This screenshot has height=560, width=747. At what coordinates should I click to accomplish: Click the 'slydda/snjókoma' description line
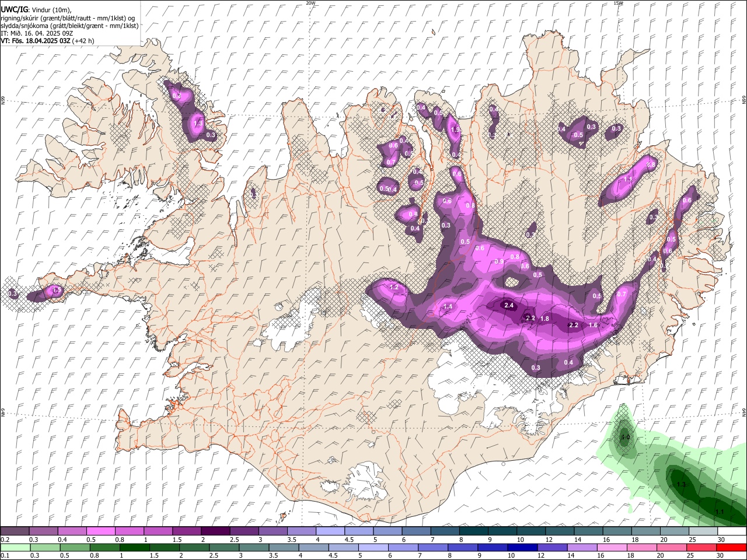click(69, 26)
